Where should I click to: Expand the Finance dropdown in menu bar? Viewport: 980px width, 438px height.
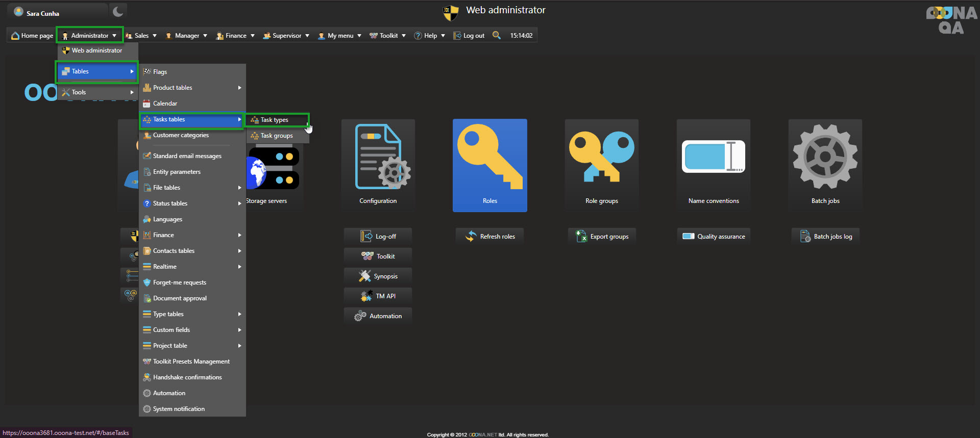[235, 36]
